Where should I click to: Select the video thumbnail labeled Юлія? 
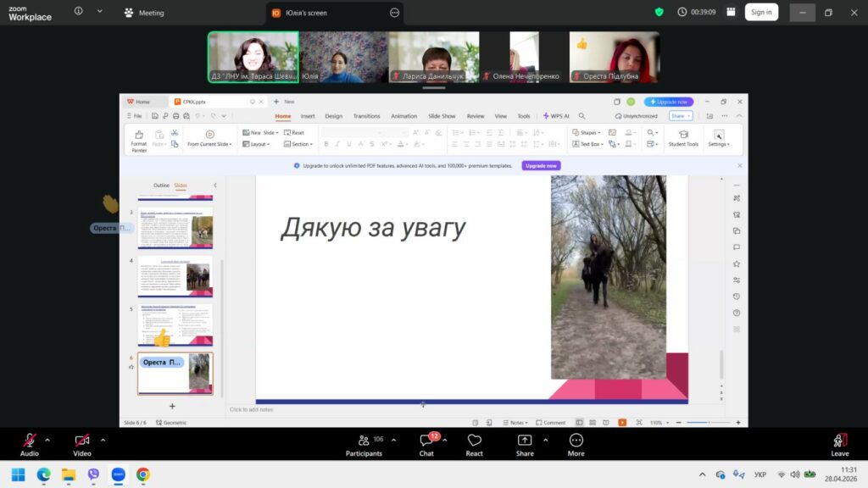(343, 57)
